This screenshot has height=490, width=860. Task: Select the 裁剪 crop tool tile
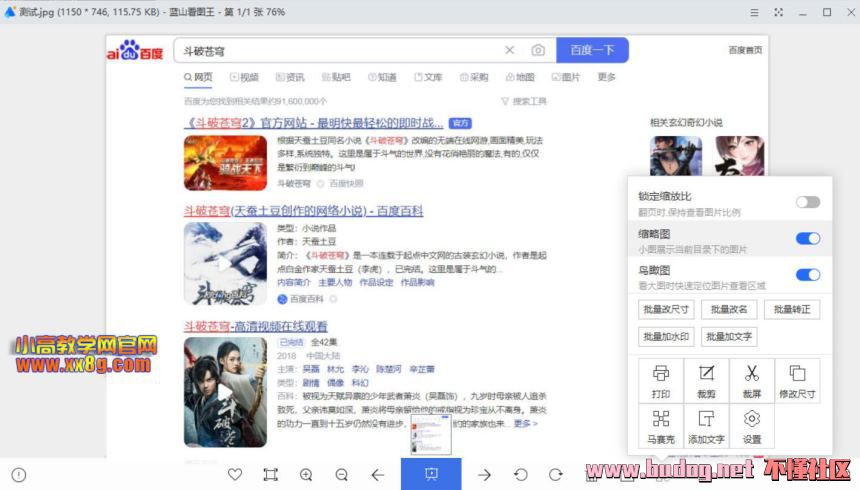tap(706, 381)
